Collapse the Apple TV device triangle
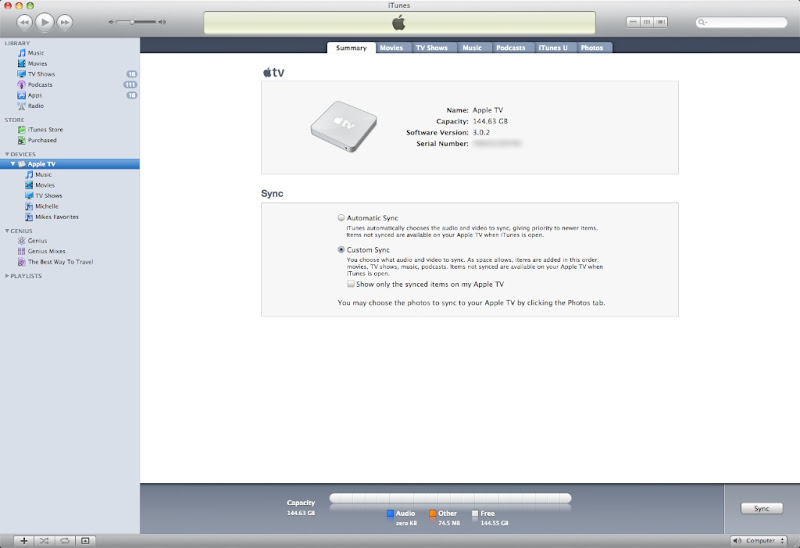The width and height of the screenshot is (800, 548). coord(13,164)
